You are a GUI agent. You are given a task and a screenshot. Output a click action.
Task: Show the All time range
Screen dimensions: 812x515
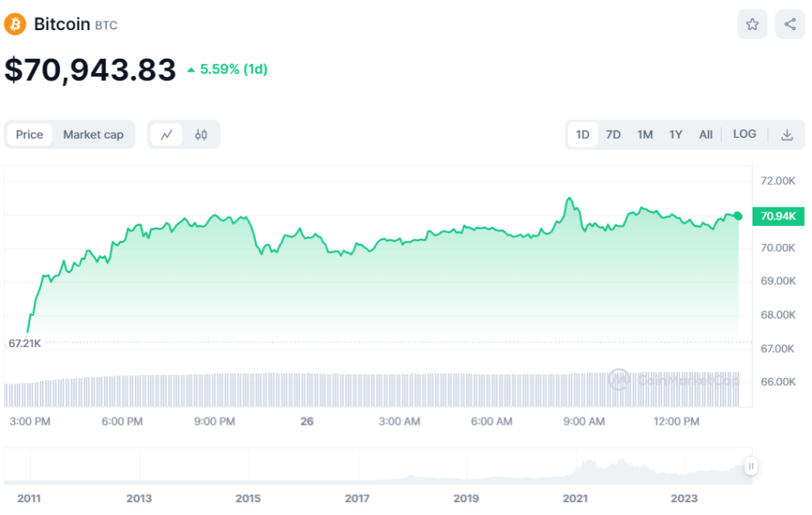coord(706,135)
